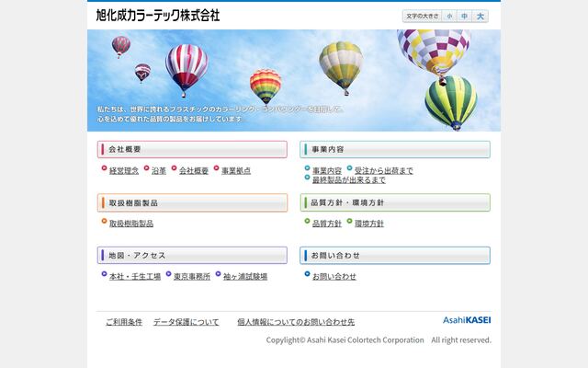The width and height of the screenshot is (588, 368).
Task: Click the teal bullet icon beside 受注から出荷まで
Action: (349, 168)
